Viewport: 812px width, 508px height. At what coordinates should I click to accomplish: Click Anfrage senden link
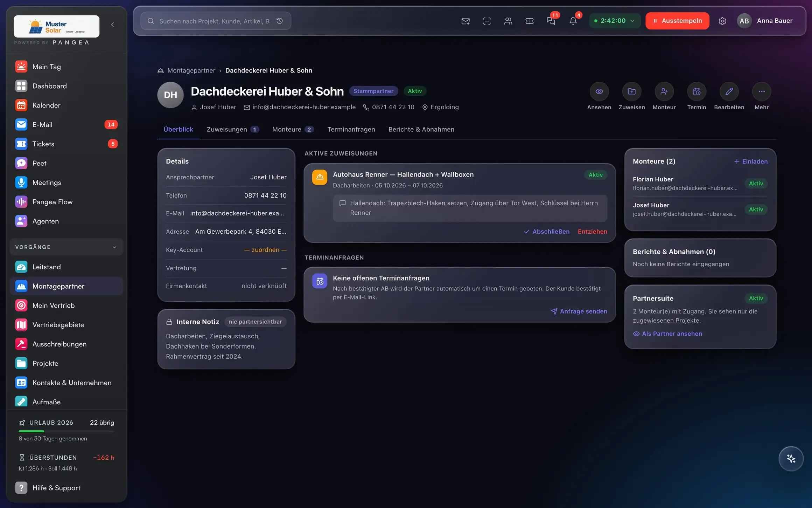click(x=579, y=311)
